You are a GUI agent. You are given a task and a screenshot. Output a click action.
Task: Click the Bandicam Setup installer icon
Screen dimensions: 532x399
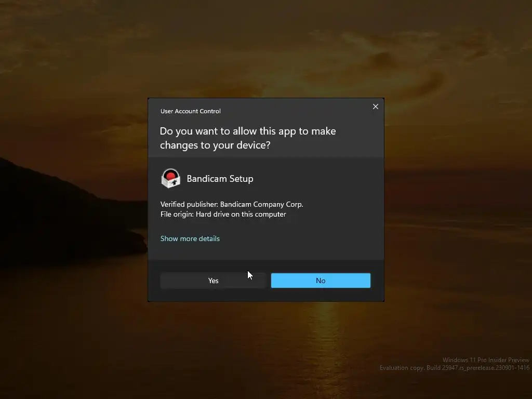point(170,178)
